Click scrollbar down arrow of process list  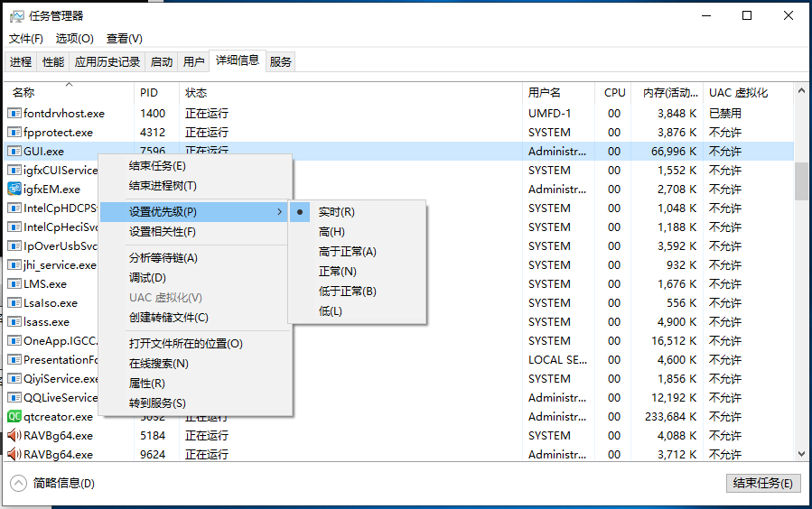(802, 454)
